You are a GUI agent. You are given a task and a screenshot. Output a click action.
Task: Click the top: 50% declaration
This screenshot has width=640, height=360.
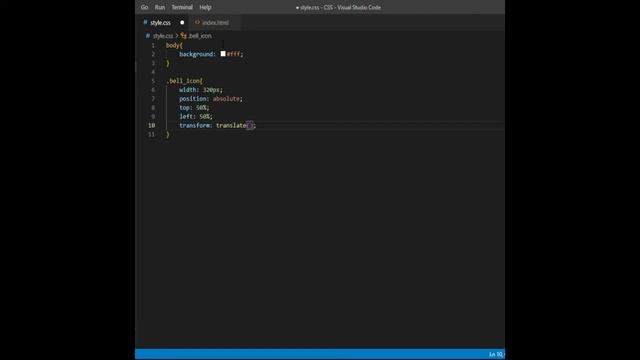pyautogui.click(x=194, y=108)
